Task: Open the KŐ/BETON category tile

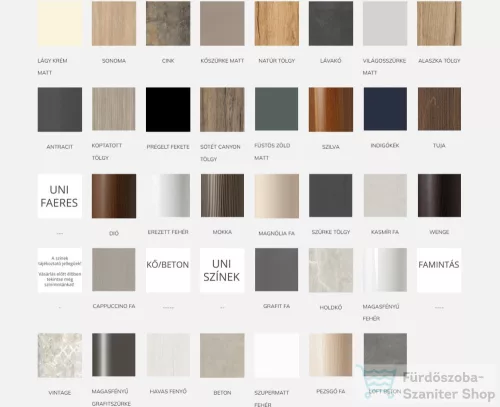Action: (168, 270)
